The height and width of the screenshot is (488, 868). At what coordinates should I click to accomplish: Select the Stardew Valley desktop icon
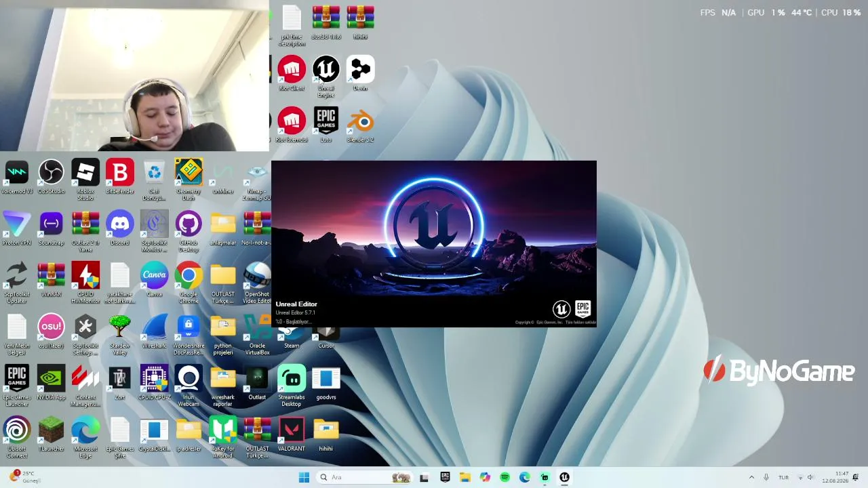pos(120,335)
